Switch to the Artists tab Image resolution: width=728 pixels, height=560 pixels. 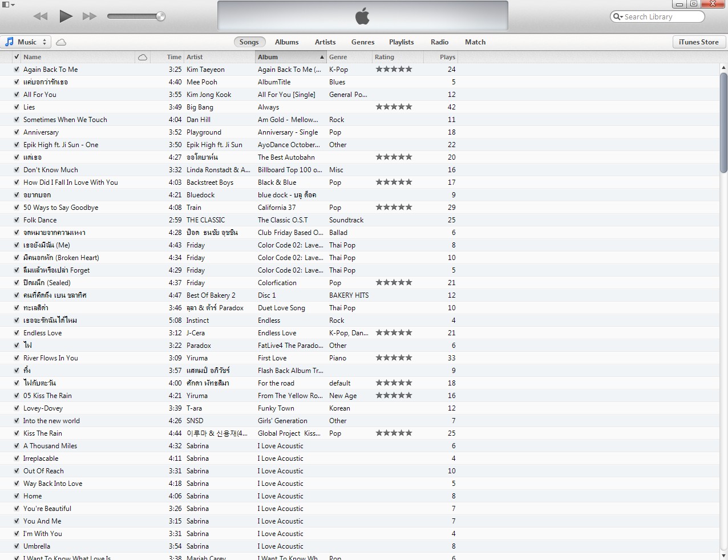(325, 42)
